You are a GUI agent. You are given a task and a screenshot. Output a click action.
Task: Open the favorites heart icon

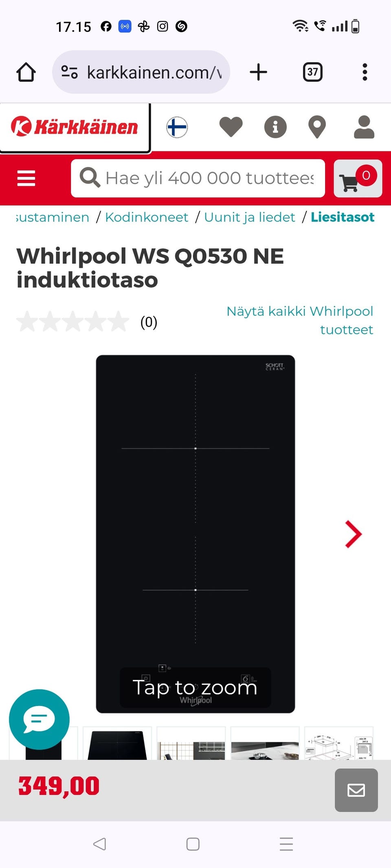click(x=231, y=127)
